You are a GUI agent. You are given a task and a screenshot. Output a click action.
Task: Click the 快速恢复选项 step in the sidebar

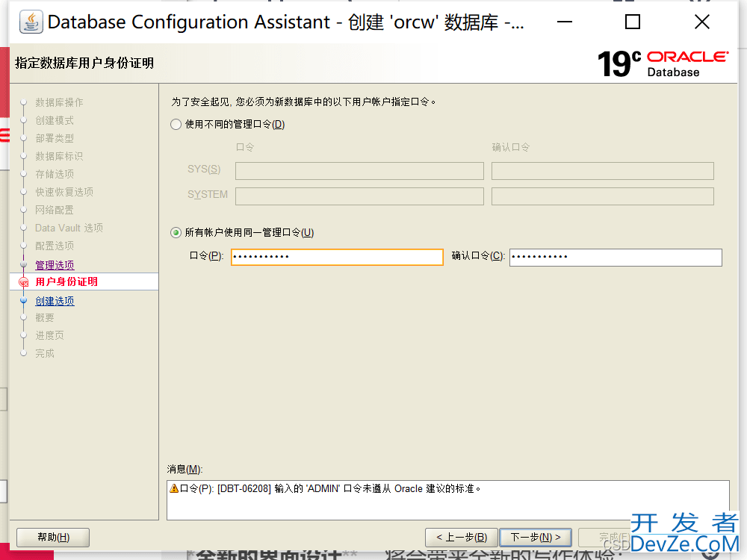(x=64, y=192)
